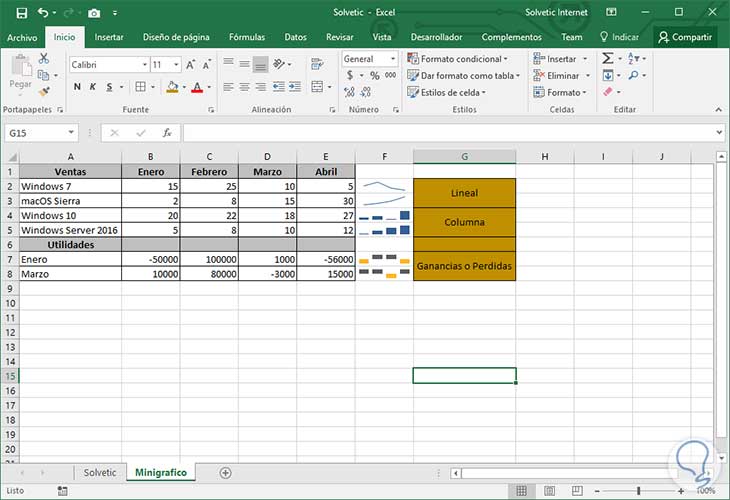
Task: Increase indent in Alineación group
Action: pos(295,87)
